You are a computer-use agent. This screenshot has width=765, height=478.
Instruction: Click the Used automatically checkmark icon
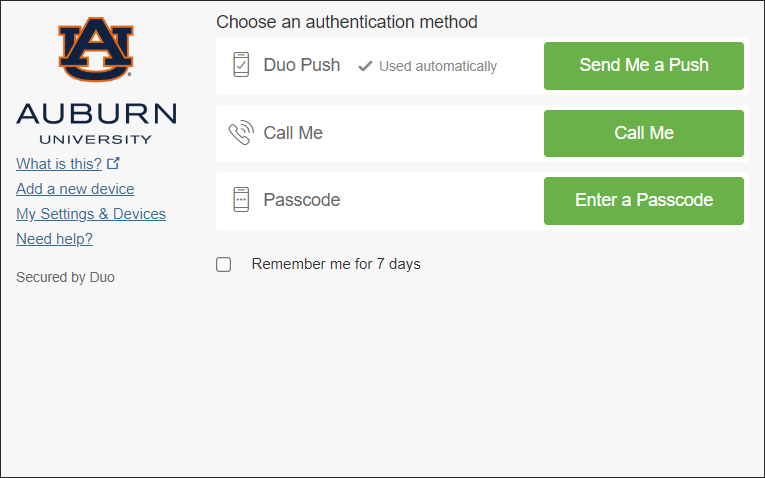coord(365,66)
